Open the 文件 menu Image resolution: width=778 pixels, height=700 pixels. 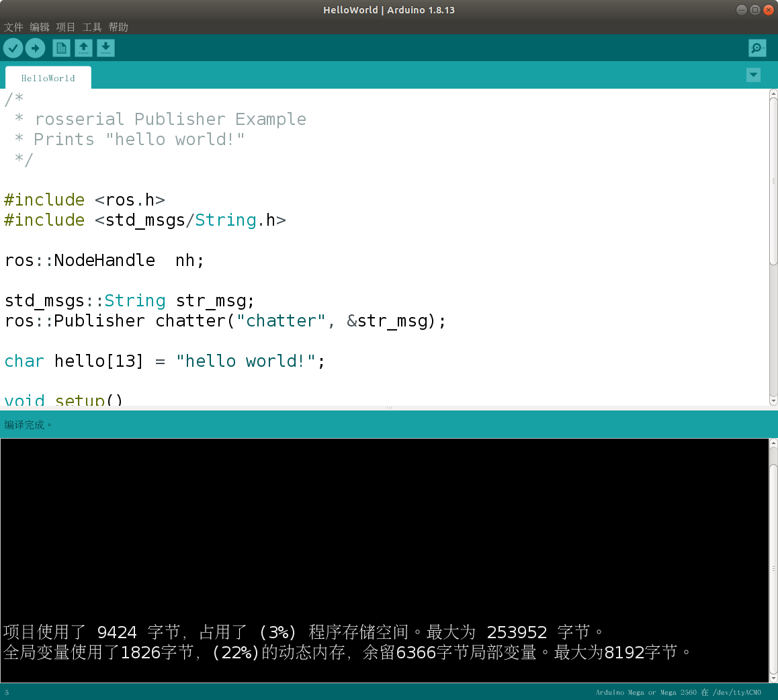(13, 27)
